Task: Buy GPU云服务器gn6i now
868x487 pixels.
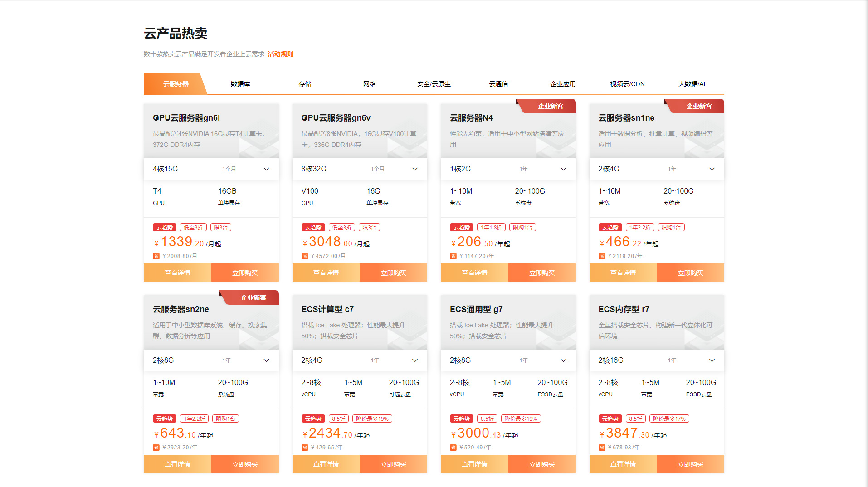Action: tap(245, 273)
